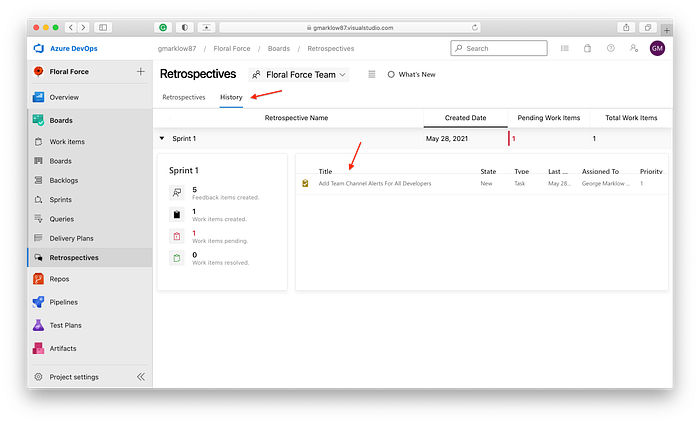Click the Retrospectives breadcrumb
700x424 pixels.
331,49
